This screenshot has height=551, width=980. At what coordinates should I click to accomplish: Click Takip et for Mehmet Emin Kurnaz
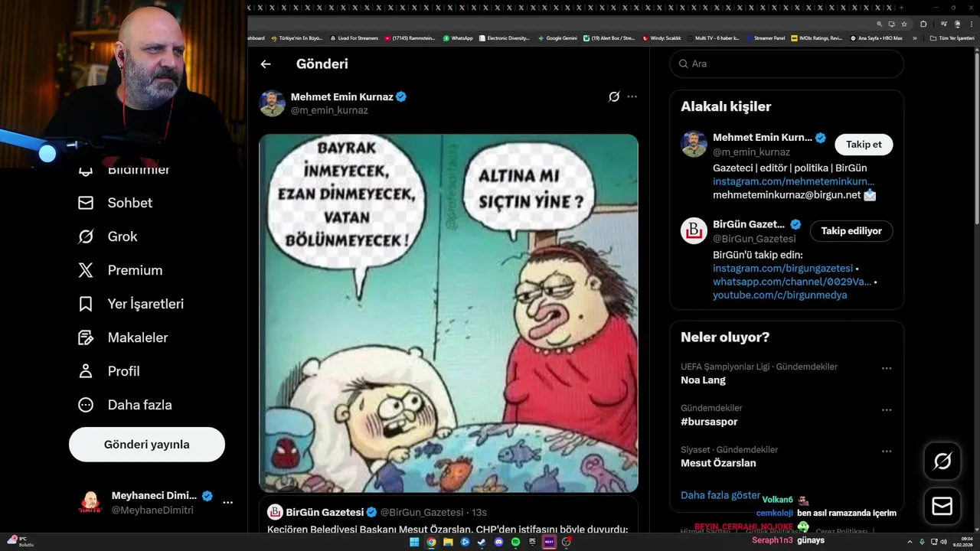864,145
